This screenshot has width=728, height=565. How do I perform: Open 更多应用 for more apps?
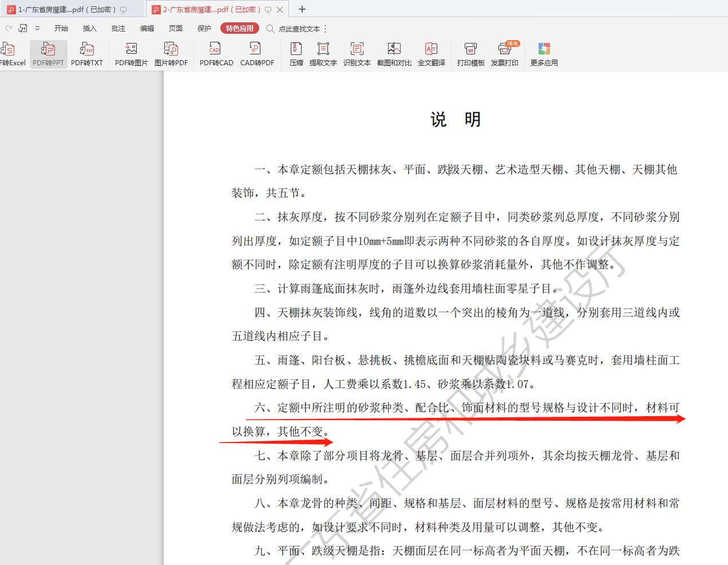[544, 54]
